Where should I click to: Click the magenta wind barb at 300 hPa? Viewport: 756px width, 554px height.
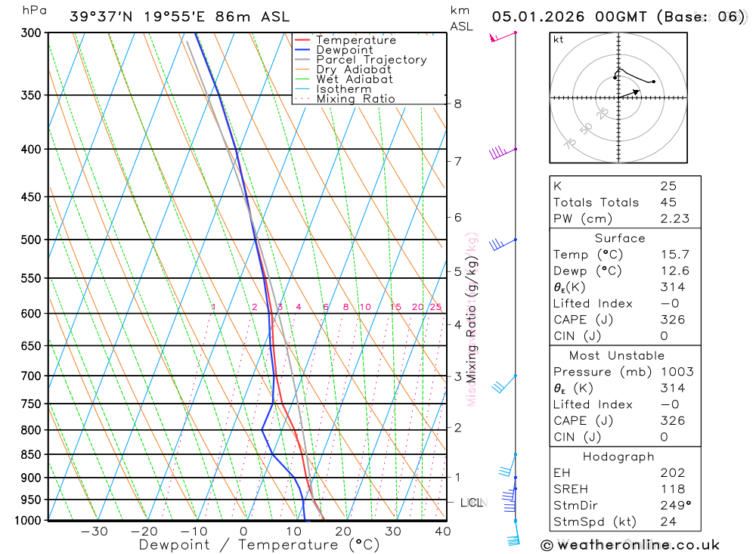pos(503,36)
